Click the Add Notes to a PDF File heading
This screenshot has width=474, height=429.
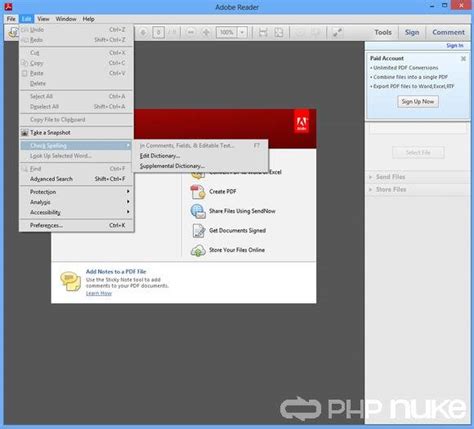[x=116, y=272]
